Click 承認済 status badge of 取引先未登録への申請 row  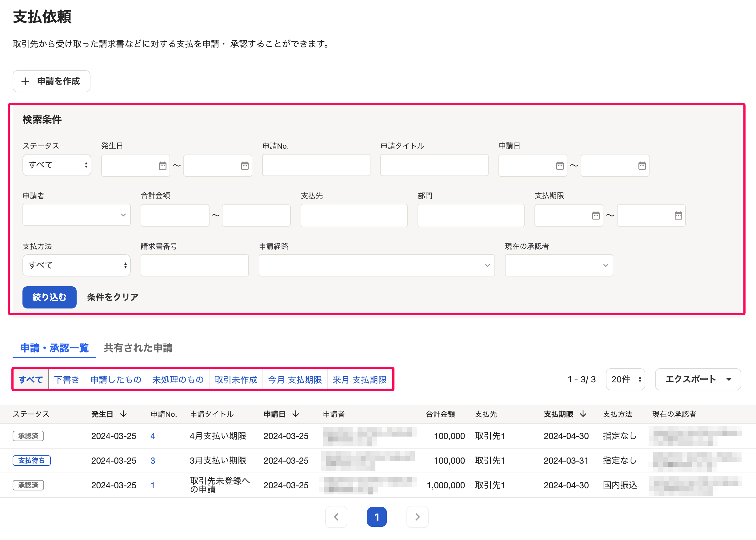pos(28,485)
